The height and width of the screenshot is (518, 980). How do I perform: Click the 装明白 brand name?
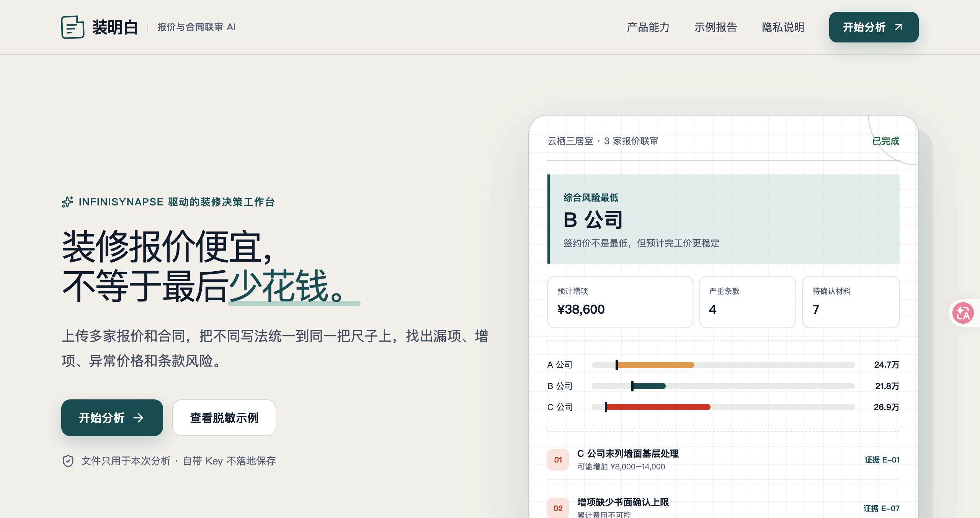tap(115, 27)
